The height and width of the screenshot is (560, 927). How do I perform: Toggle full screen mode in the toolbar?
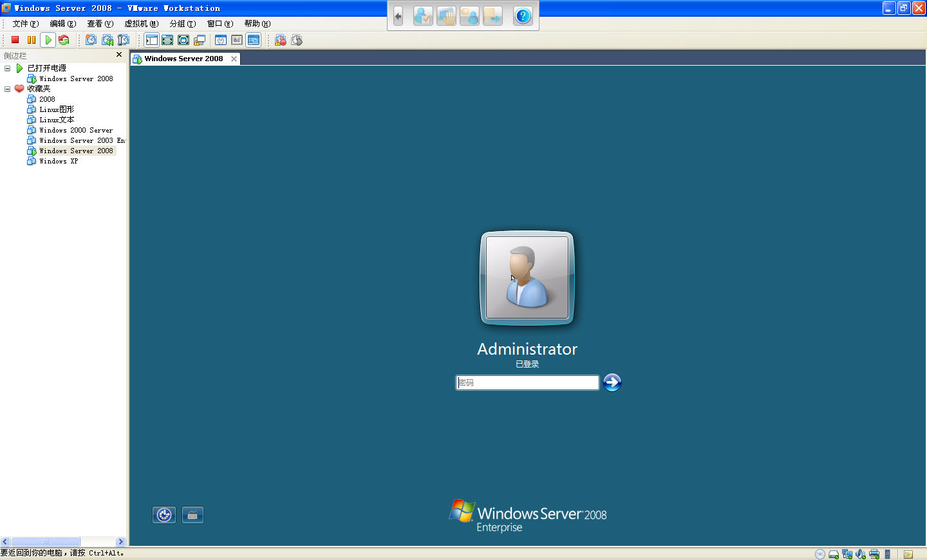[183, 40]
